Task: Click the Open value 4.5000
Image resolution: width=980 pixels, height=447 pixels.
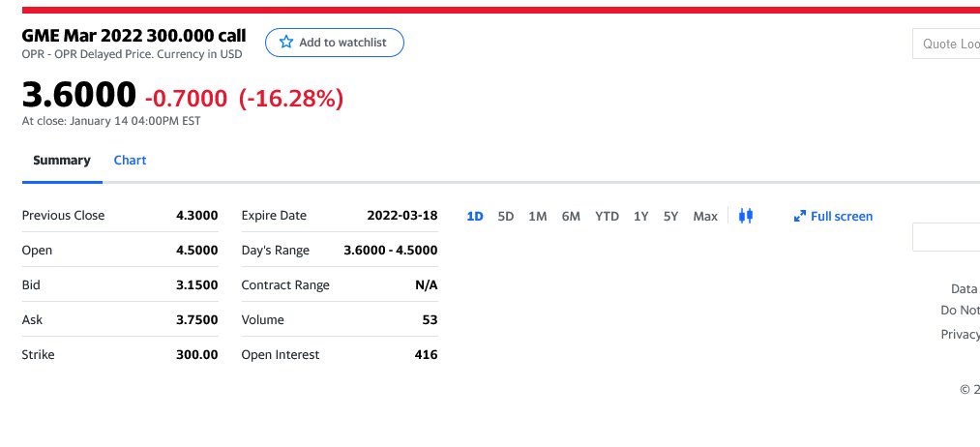Action: click(x=197, y=251)
